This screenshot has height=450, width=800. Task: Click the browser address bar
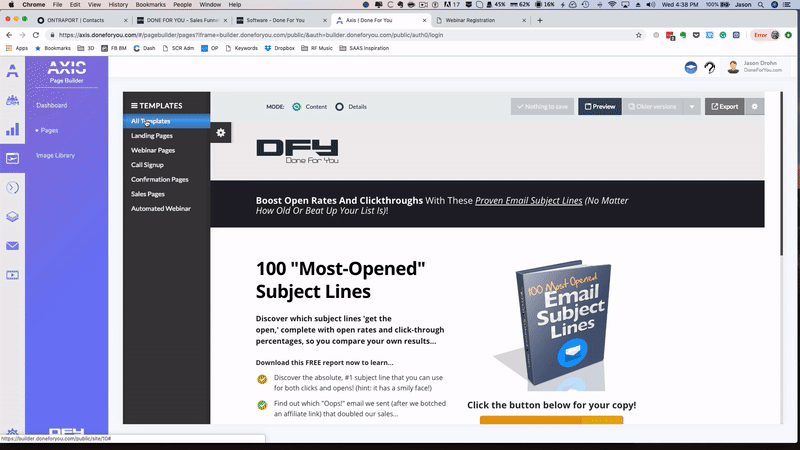tap(342, 35)
